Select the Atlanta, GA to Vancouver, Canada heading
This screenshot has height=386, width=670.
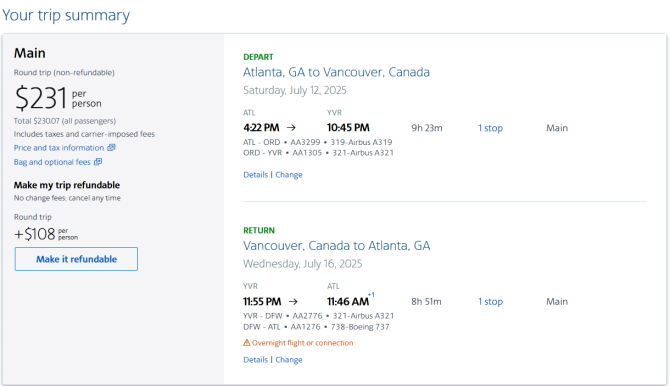(336, 72)
